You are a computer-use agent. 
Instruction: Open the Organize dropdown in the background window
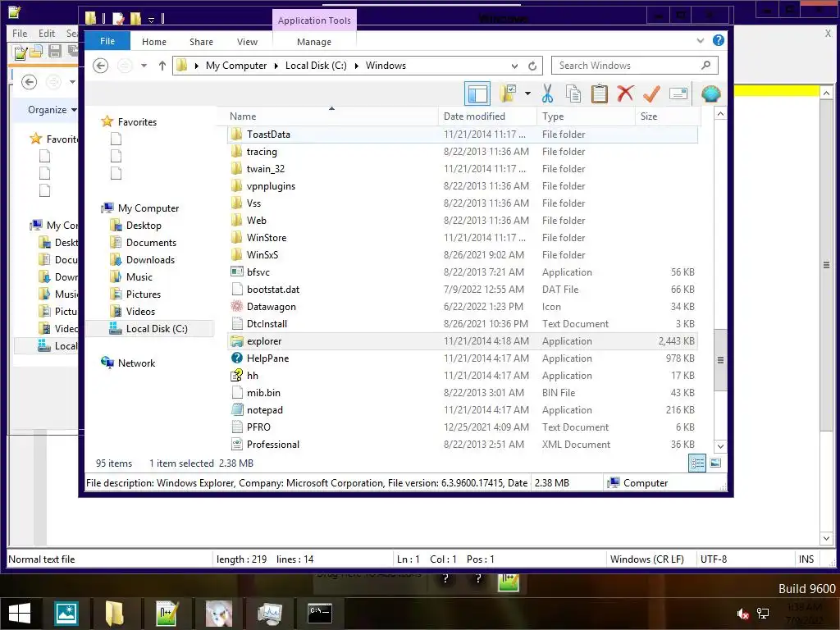point(52,110)
